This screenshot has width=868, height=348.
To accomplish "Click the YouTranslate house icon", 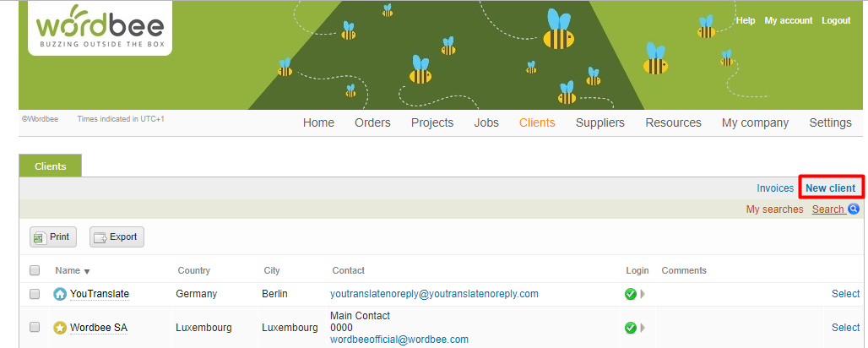I will (x=60, y=294).
